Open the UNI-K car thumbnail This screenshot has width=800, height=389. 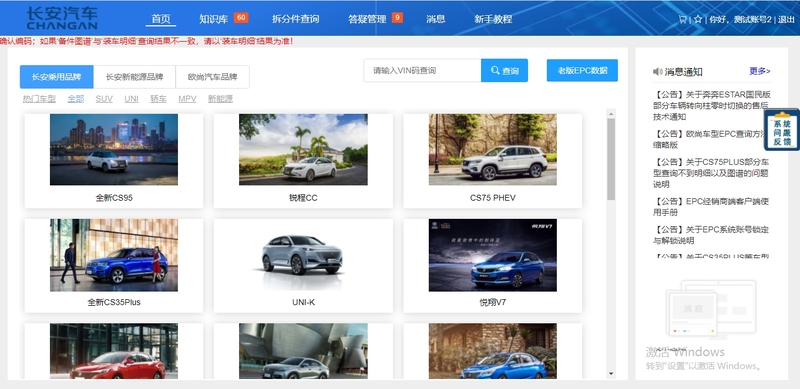303,255
